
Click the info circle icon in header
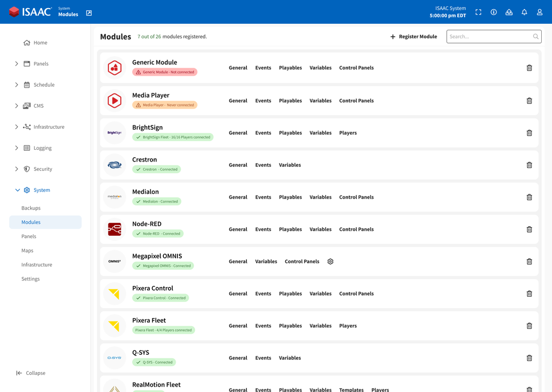pos(493,12)
